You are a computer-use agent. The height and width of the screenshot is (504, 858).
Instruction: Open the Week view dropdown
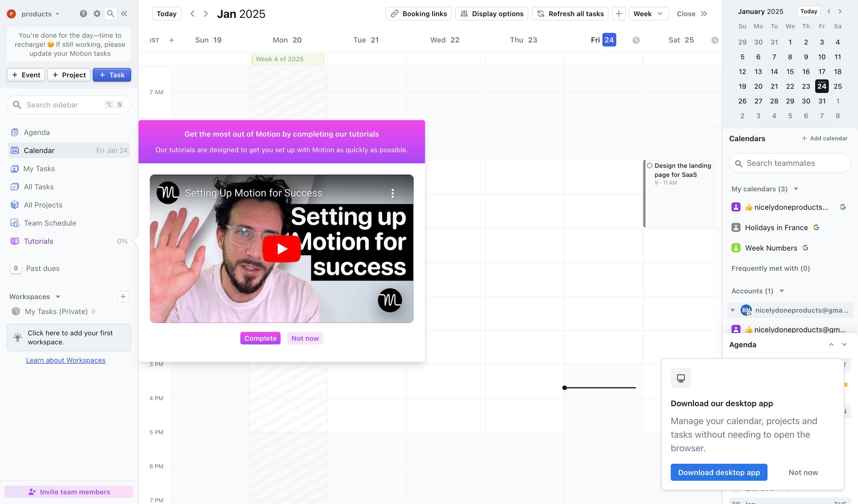pyautogui.click(x=648, y=13)
